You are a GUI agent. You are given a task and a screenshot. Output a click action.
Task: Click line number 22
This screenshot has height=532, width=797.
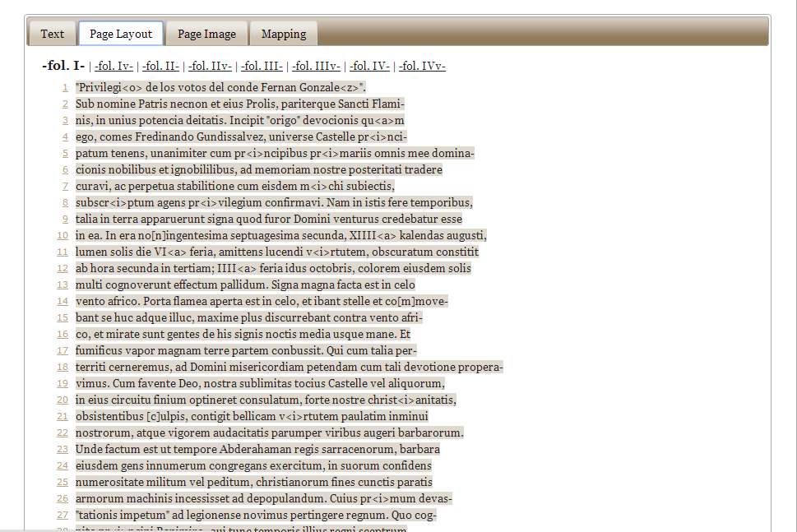(x=63, y=433)
